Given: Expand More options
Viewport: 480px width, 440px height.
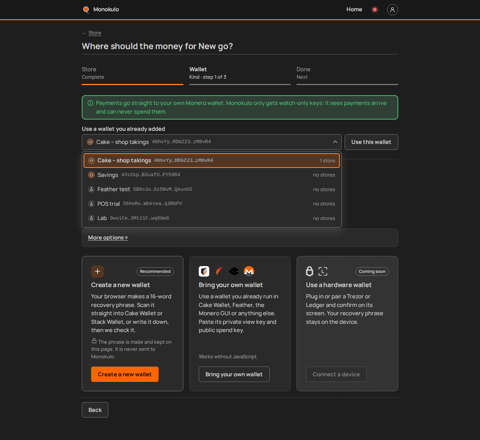Looking at the screenshot, I should pos(108,238).
